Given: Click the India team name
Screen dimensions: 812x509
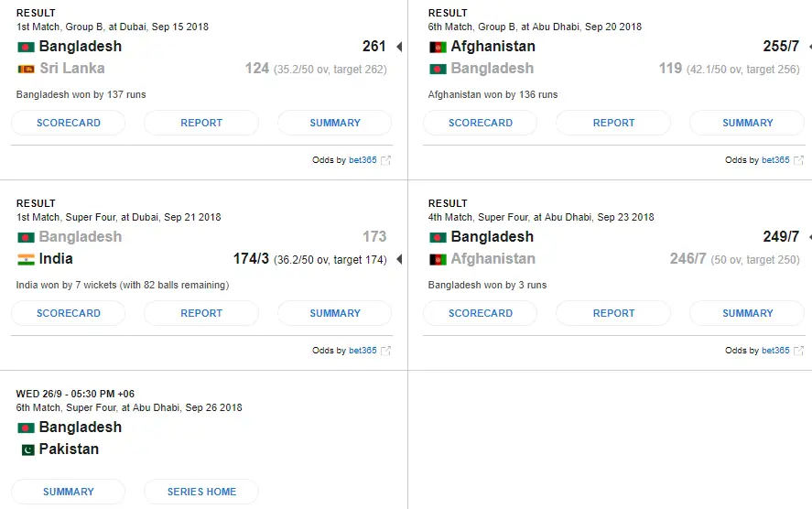Looking at the screenshot, I should (56, 259).
